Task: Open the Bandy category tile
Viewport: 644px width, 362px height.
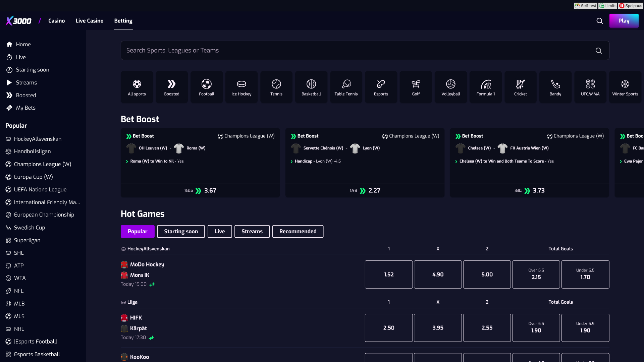Action: coord(555,87)
